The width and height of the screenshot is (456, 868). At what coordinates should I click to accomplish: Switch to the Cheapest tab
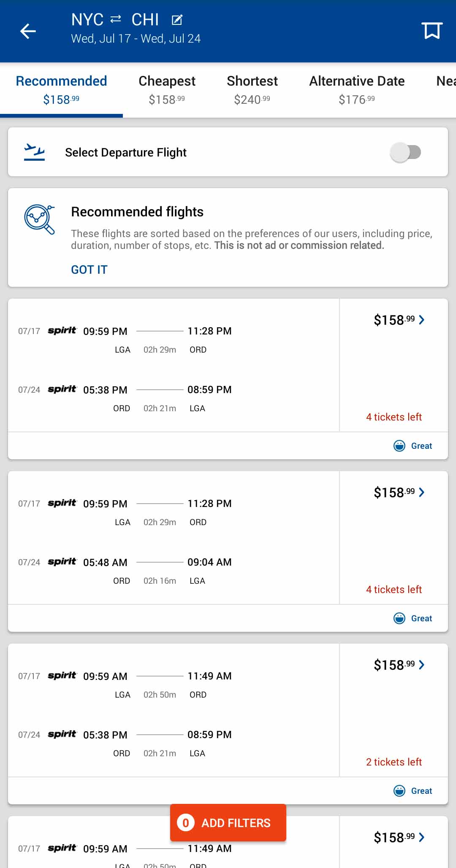coord(167,89)
